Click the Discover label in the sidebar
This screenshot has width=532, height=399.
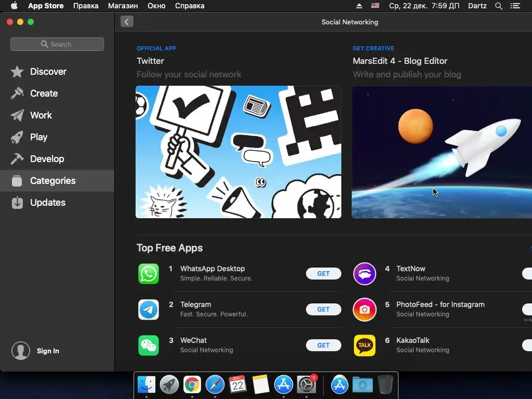click(48, 72)
